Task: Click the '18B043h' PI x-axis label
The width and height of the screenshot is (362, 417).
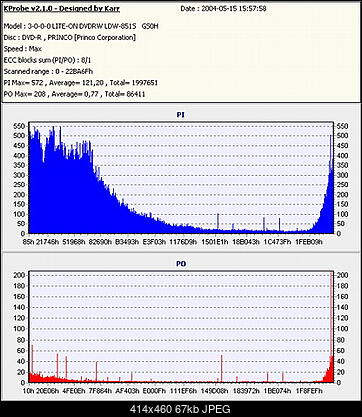Action: click(246, 242)
